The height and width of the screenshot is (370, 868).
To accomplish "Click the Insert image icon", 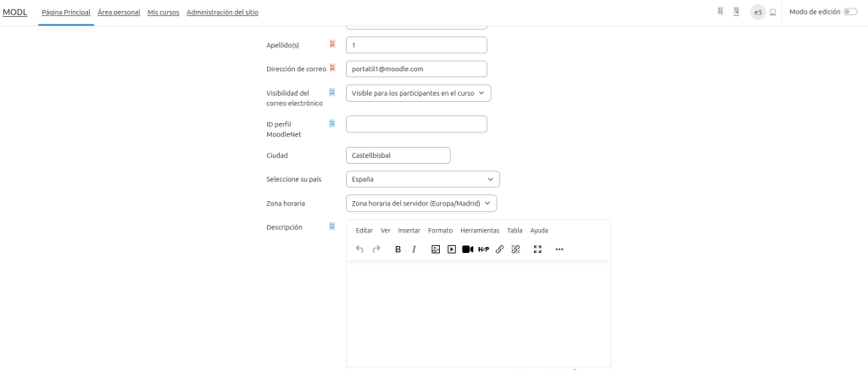I will (x=436, y=249).
